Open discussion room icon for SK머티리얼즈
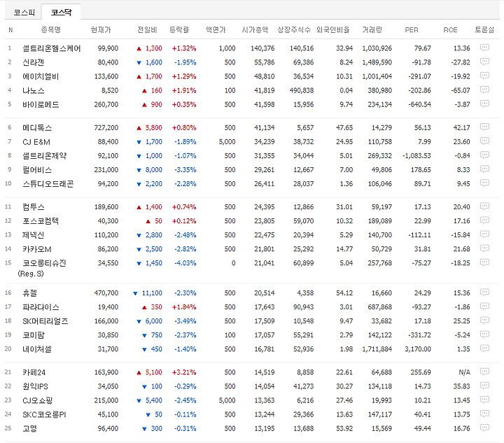This screenshot has width=504, height=443. 484,321
